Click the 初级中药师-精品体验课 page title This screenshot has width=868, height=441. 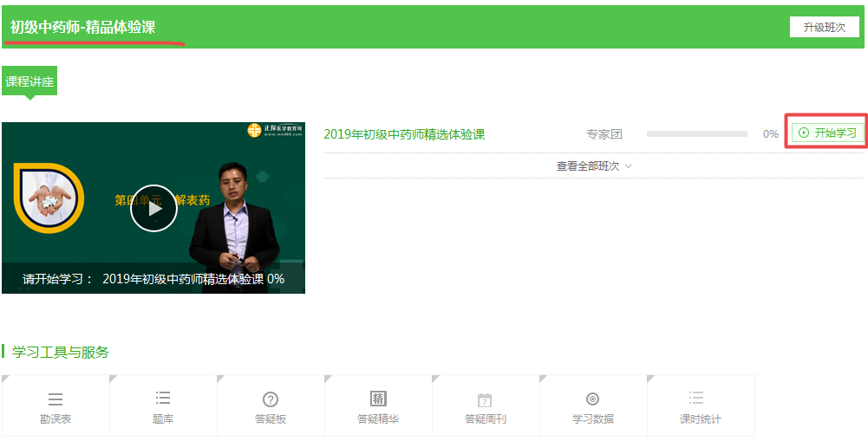coord(83,27)
